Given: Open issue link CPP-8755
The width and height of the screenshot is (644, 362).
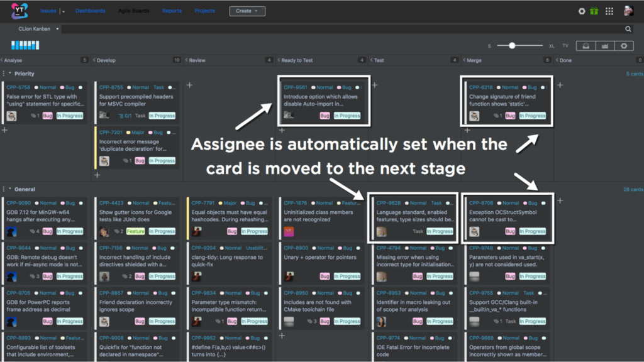Looking at the screenshot, I should click(x=111, y=87).
